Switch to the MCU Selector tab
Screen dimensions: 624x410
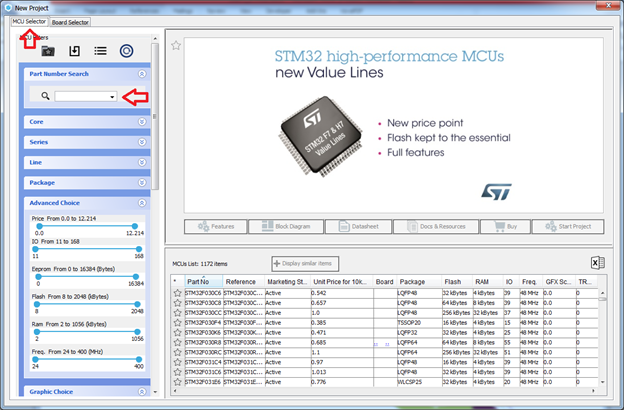tap(29, 21)
